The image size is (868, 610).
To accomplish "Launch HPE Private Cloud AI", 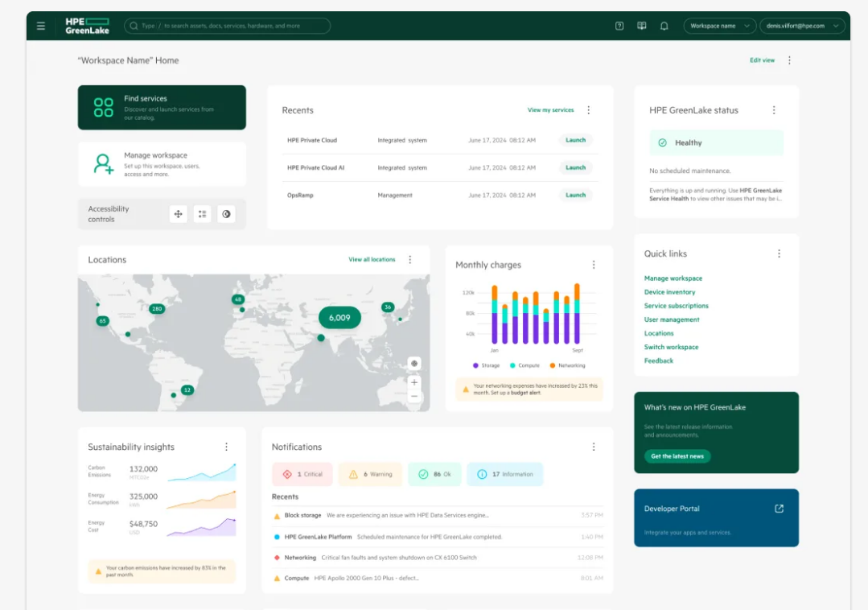I will (576, 167).
